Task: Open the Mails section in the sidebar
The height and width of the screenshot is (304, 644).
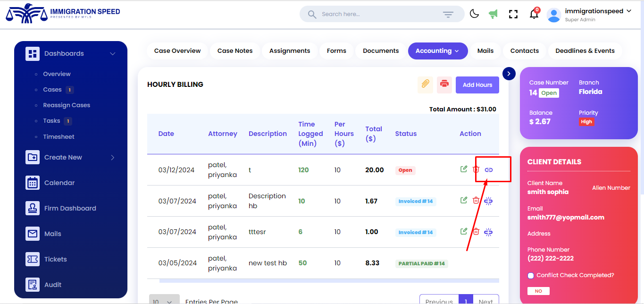Action: pos(52,233)
